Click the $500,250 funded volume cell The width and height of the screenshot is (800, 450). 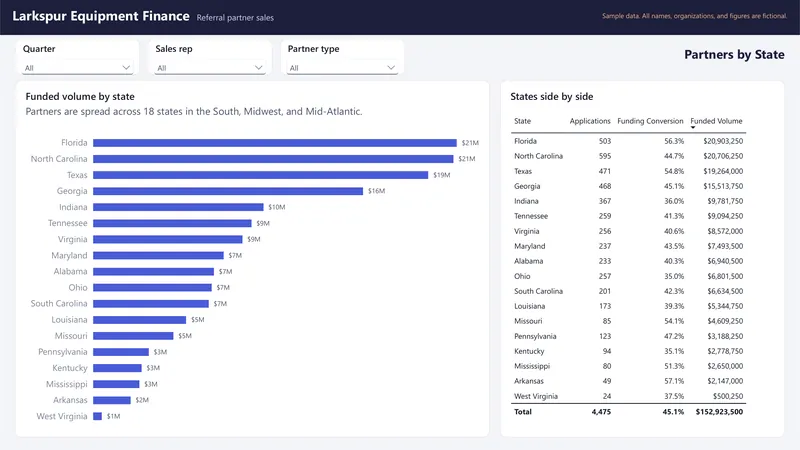coord(728,396)
